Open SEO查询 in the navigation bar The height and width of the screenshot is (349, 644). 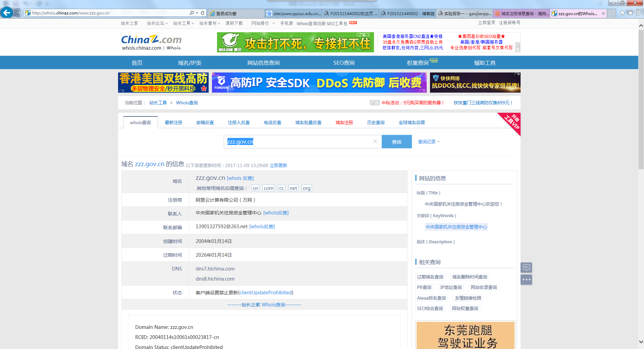[344, 63]
